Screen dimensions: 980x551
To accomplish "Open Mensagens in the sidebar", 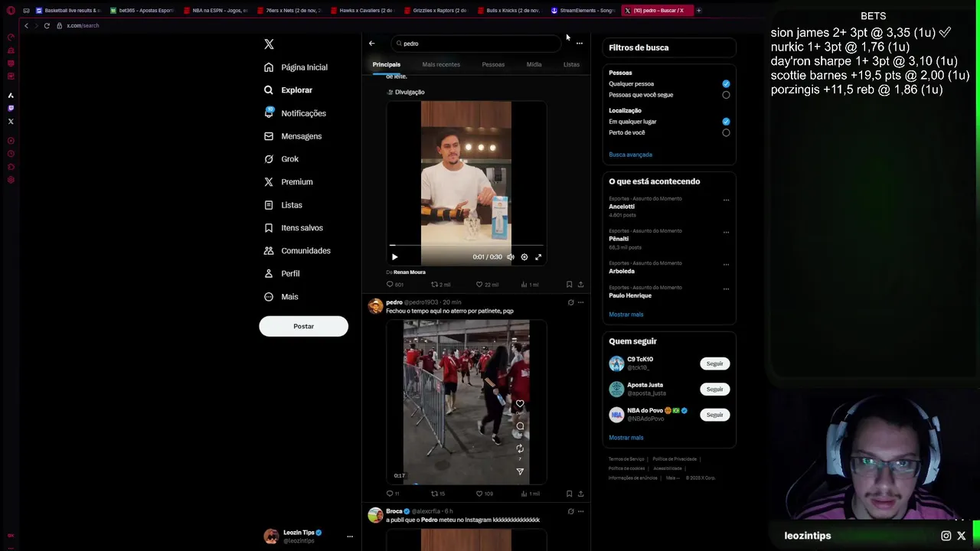I will coord(292,136).
